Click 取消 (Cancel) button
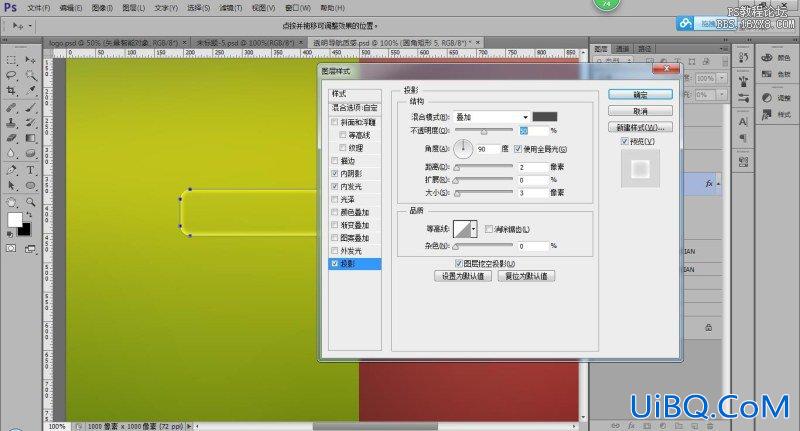800x431 pixels. pyautogui.click(x=640, y=111)
